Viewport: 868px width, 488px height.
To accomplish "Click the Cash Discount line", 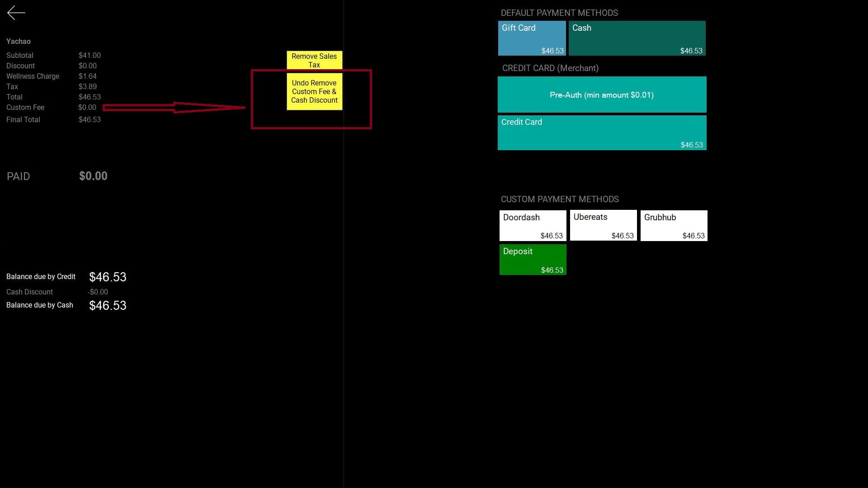I will (x=30, y=292).
